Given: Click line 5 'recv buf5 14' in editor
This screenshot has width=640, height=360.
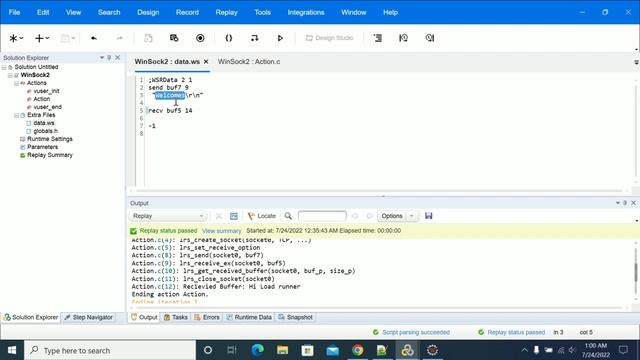Looking at the screenshot, I should (x=170, y=111).
